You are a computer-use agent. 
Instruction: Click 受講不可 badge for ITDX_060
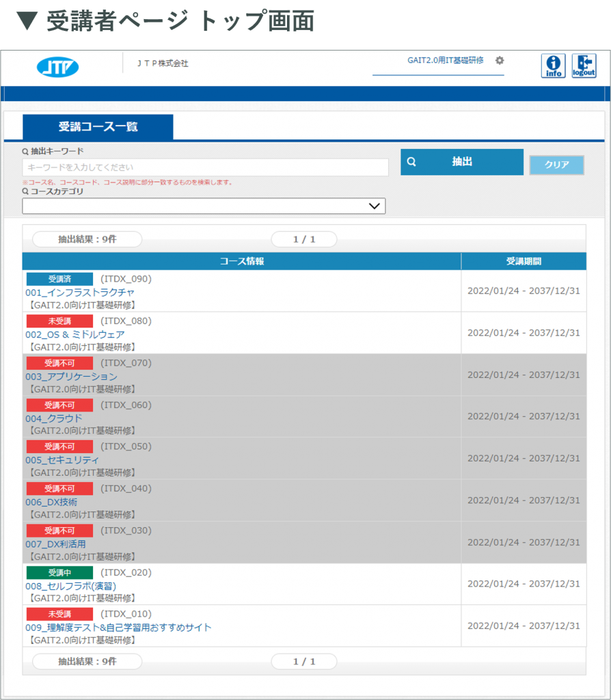(60, 405)
